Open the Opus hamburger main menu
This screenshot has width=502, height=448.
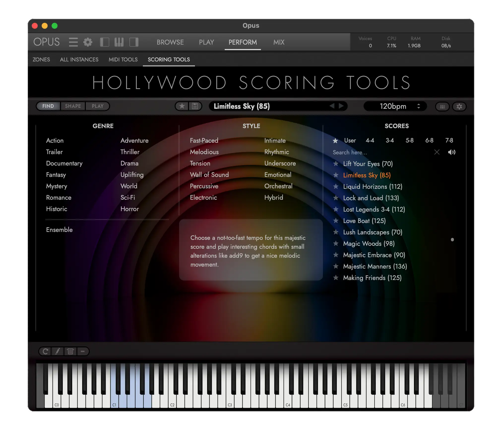tap(73, 42)
